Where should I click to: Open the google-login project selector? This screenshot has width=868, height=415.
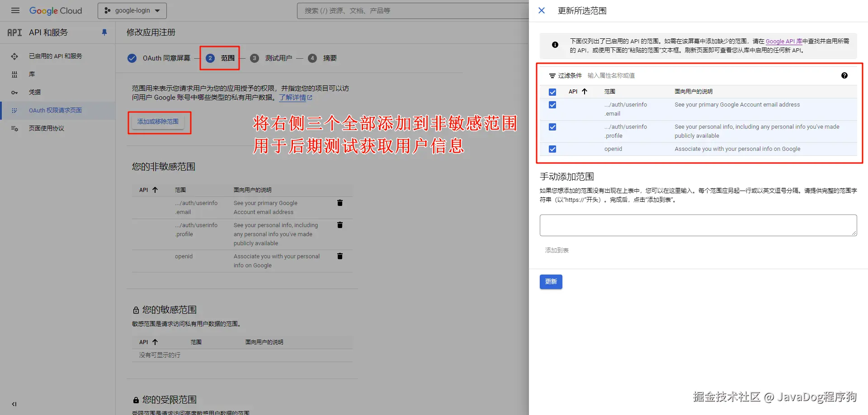click(132, 10)
